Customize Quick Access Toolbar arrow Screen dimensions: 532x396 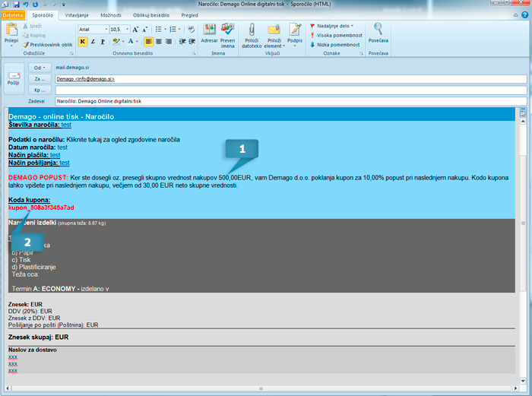63,5
